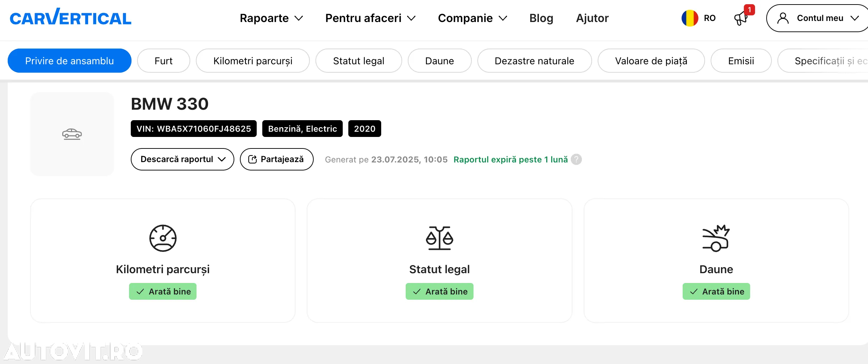
Task: Switch to the Specificații și echipamente tab
Action: 823,61
